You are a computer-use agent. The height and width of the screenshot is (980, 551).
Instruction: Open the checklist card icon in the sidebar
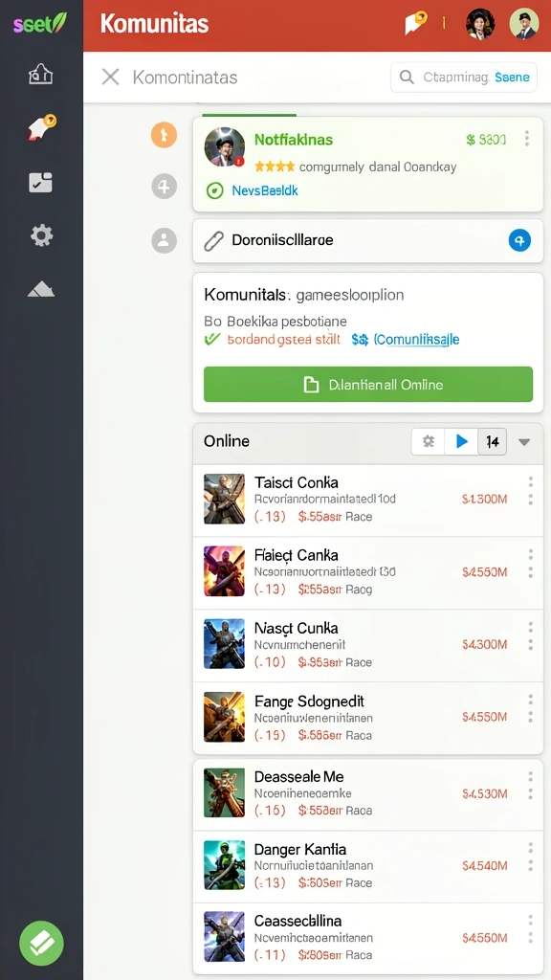(x=40, y=183)
